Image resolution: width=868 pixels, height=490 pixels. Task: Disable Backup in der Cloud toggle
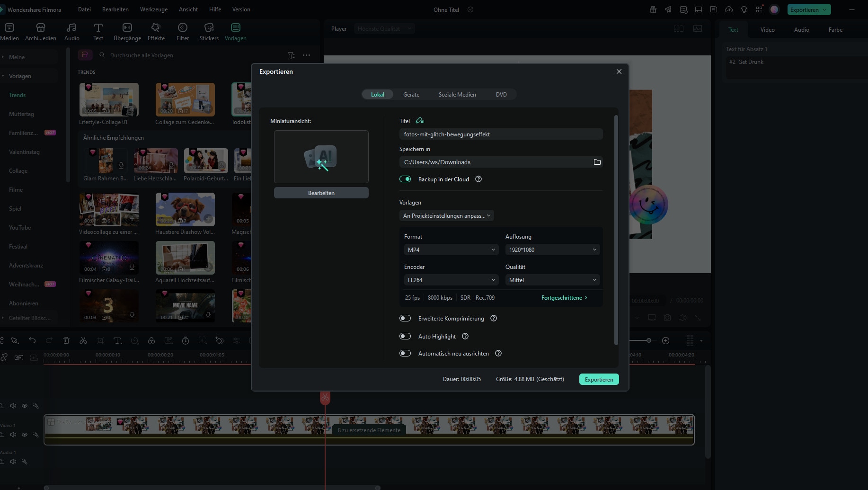pos(405,179)
